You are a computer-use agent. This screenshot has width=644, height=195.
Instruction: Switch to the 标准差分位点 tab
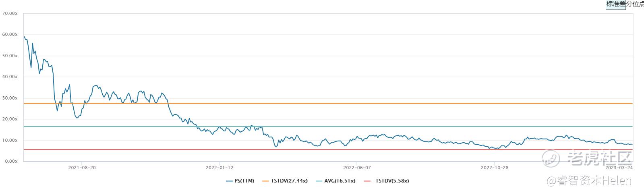pyautogui.click(x=625, y=4)
